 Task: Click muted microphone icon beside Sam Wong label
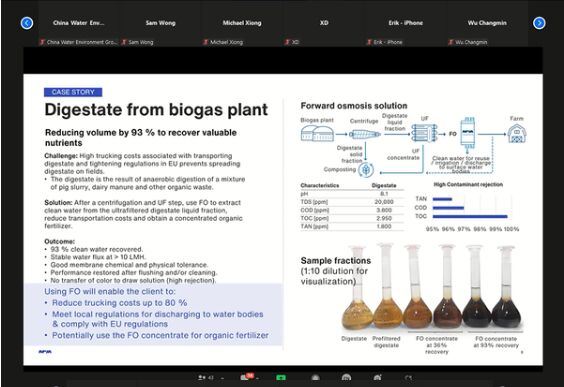tap(124, 42)
